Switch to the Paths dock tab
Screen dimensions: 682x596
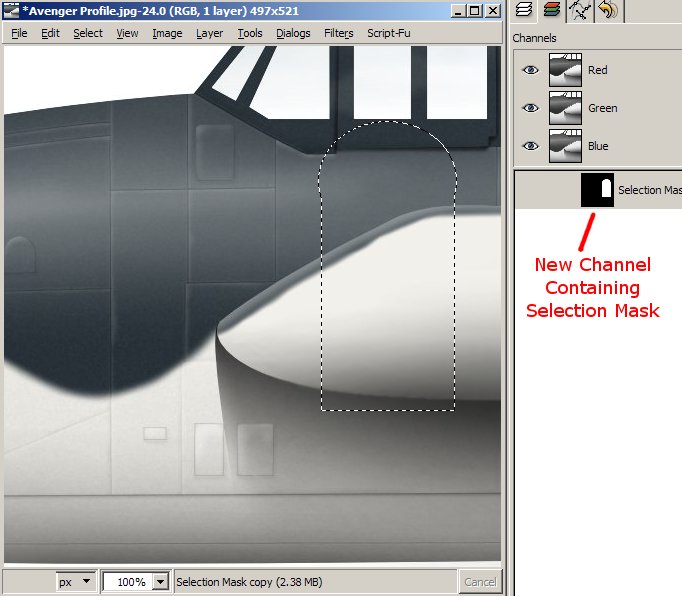[580, 10]
